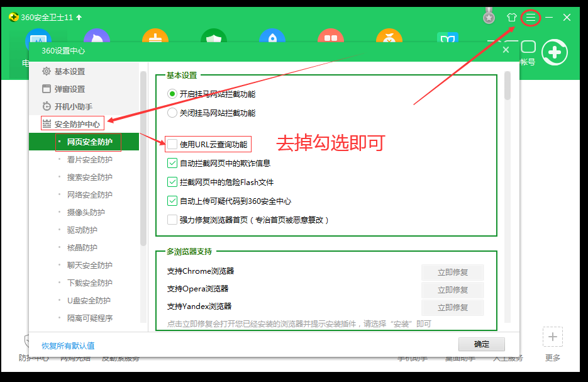Click the clock icon beside 开机小助手
Image resolution: width=588 pixels, height=382 pixels.
click(47, 106)
